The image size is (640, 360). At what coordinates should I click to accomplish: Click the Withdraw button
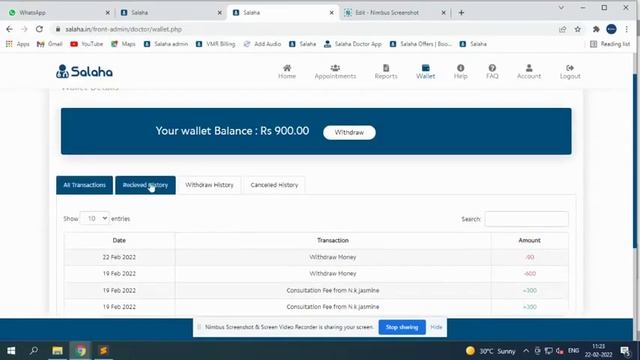(349, 132)
